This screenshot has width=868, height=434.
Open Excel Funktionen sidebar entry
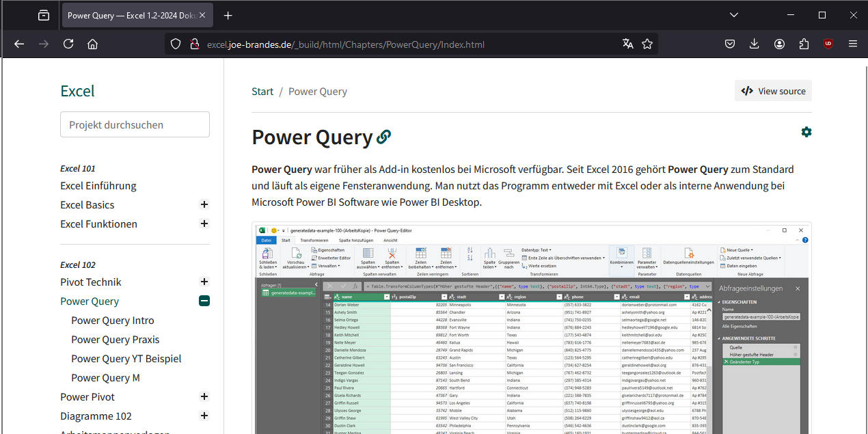(98, 224)
